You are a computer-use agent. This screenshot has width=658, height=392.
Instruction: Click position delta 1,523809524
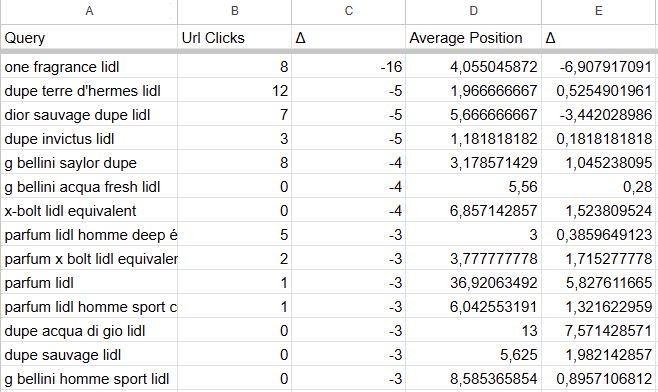599,210
